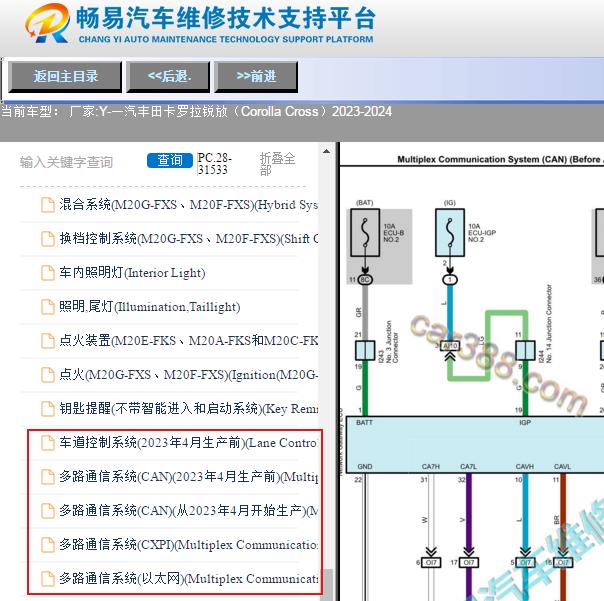Click document icon for 多路通信系统 CXPI
This screenshot has height=601, width=604.
click(48, 544)
